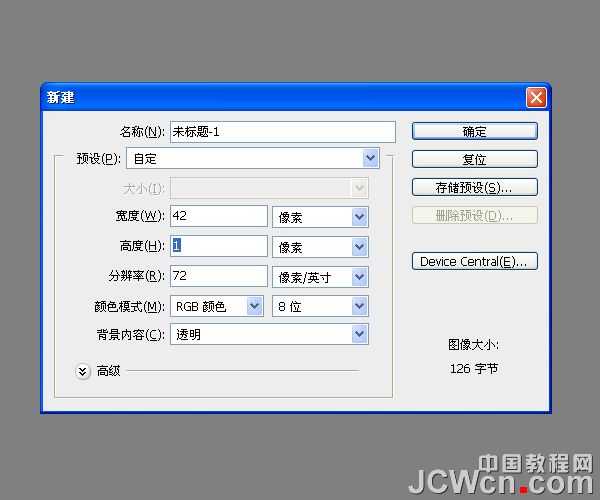Click the 确定 button
Screen dimensions: 600x500
474,131
